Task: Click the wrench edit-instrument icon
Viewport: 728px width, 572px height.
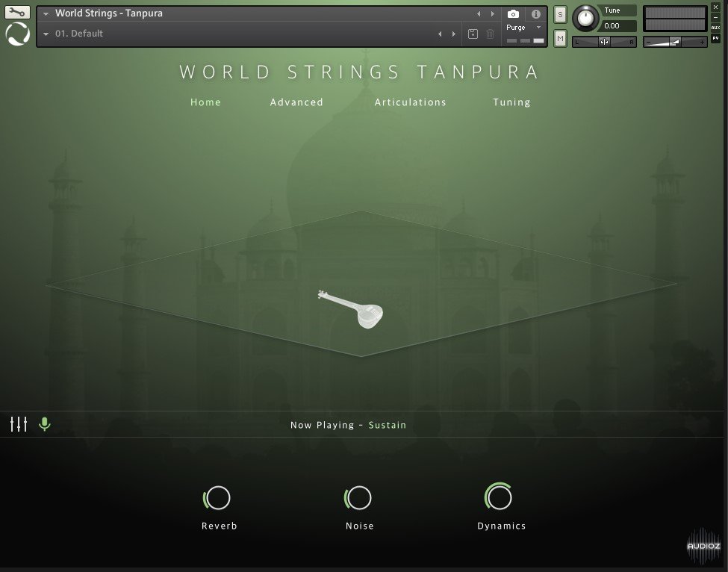Action: pos(17,12)
